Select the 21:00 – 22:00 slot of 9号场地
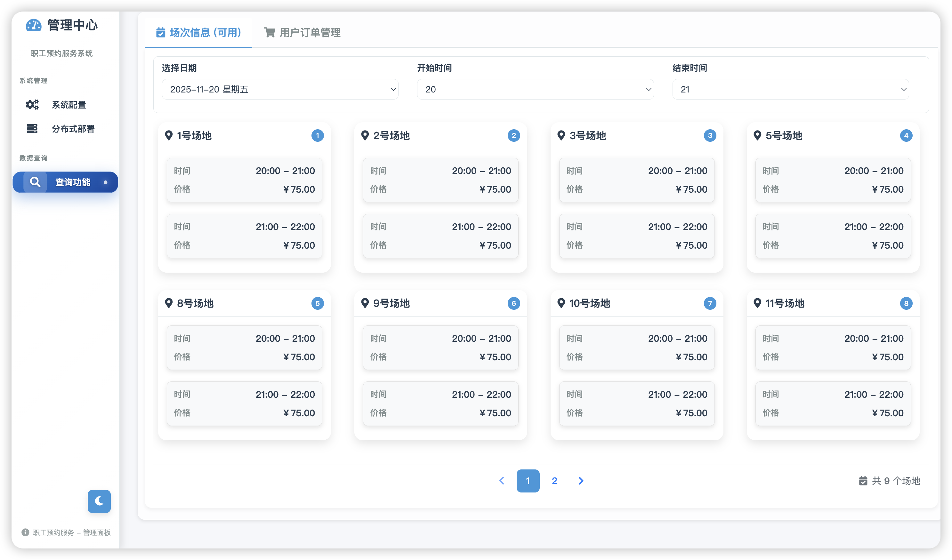This screenshot has height=560, width=952. pyautogui.click(x=440, y=403)
